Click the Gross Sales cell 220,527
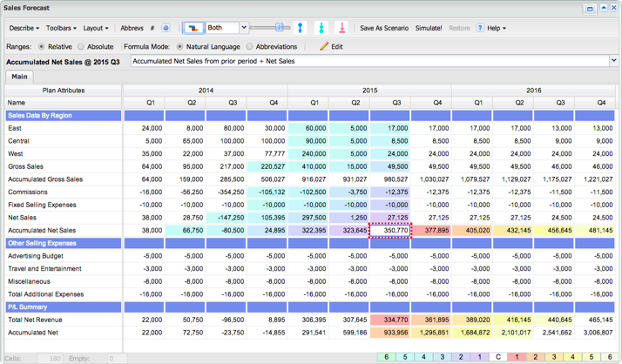This screenshot has height=364, width=622. (x=267, y=166)
